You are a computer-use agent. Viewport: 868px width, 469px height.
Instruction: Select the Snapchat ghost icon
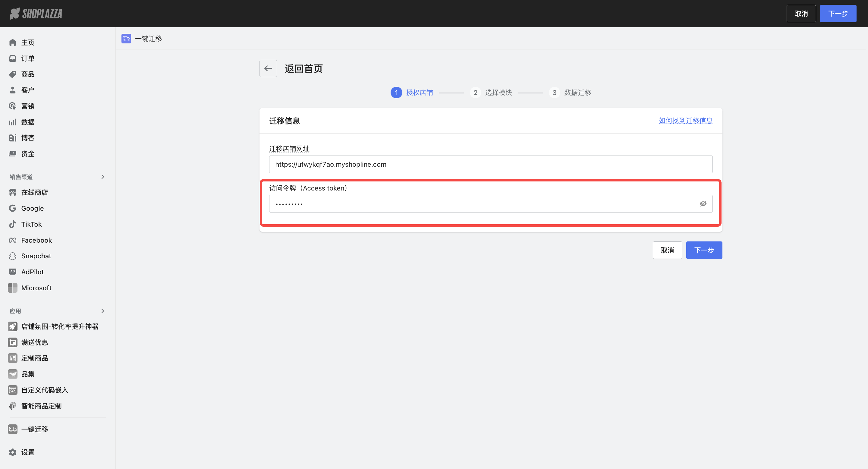[x=12, y=256]
